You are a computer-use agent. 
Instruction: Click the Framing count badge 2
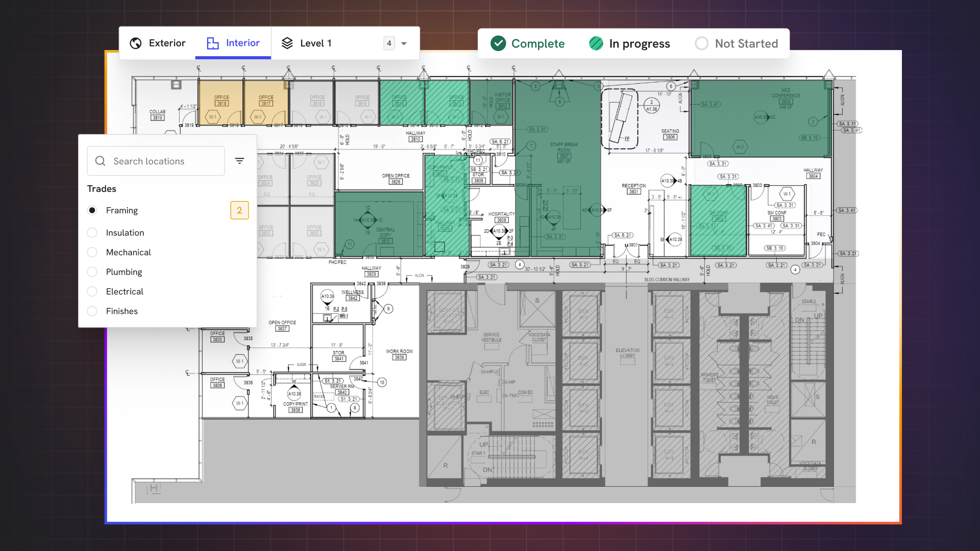click(239, 210)
